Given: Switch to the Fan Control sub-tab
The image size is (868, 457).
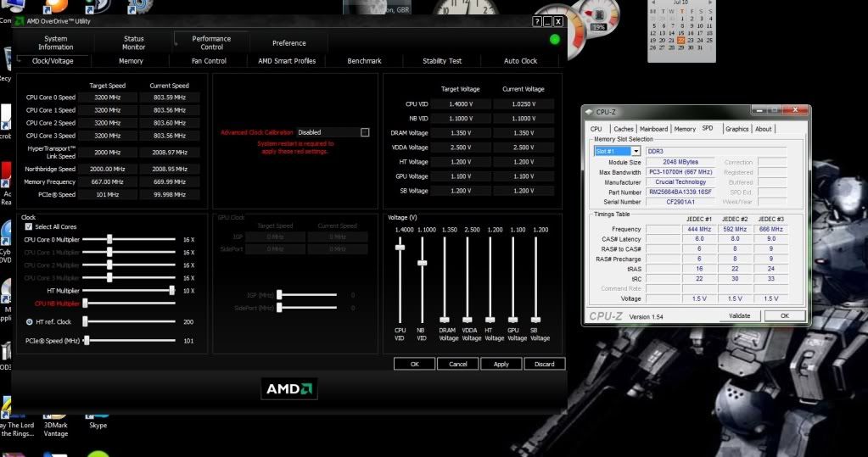Looking at the screenshot, I should (x=209, y=61).
